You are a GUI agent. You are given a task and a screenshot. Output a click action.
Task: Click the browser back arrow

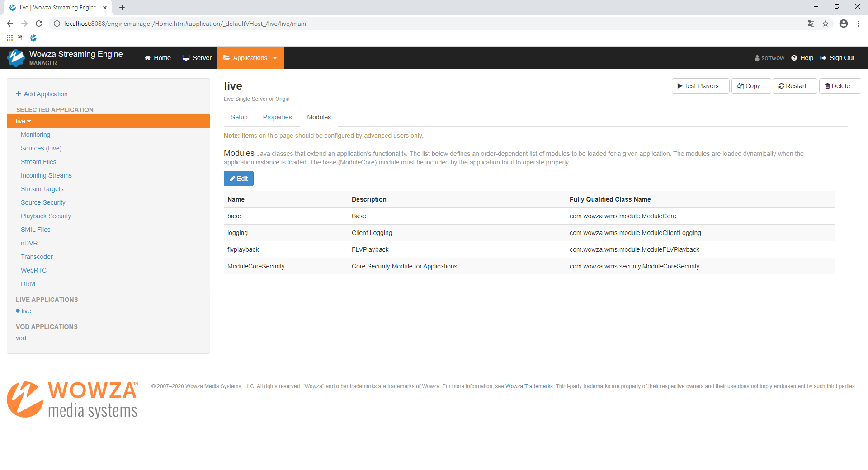10,23
